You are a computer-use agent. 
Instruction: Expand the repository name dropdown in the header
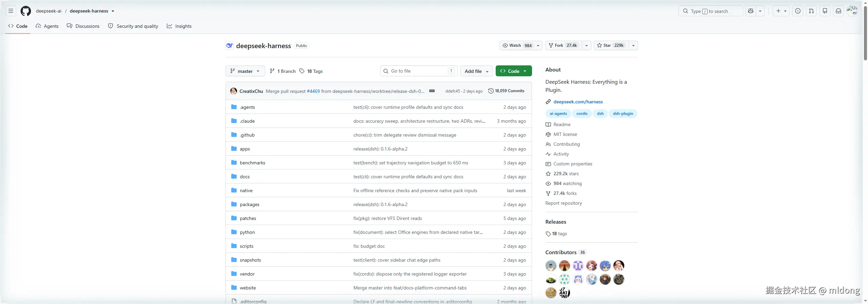(x=113, y=11)
